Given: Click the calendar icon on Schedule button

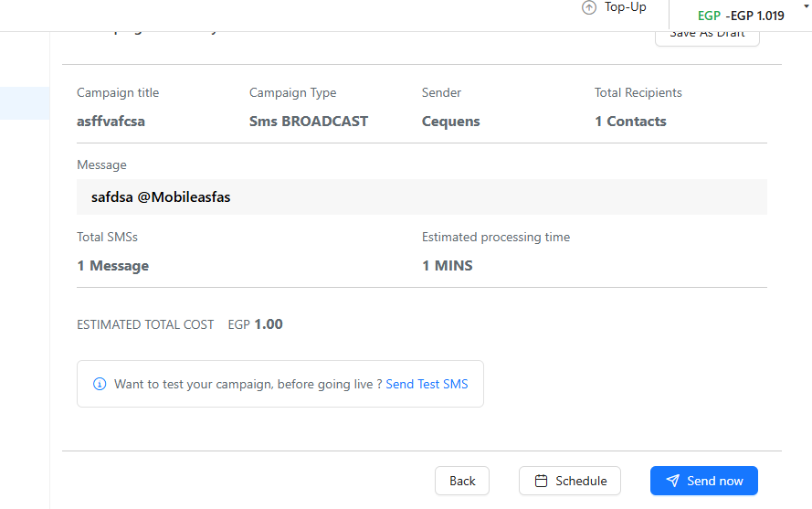Looking at the screenshot, I should pos(541,481).
